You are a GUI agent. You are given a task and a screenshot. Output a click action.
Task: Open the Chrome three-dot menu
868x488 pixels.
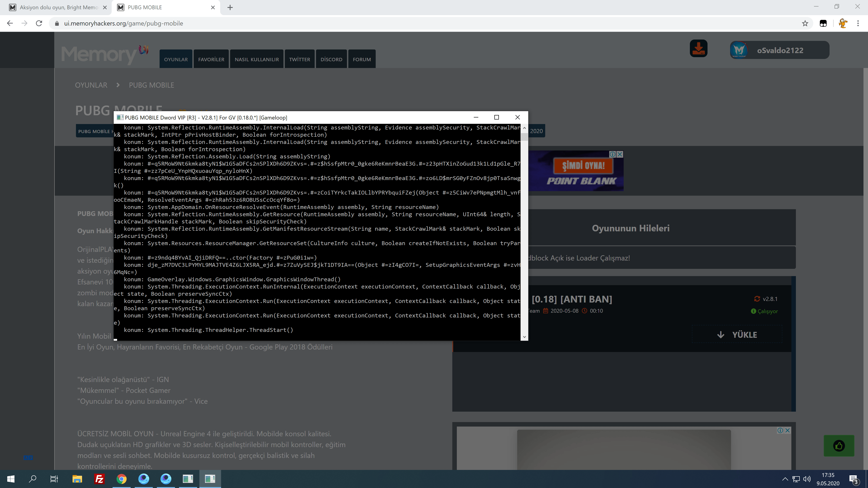pyautogui.click(x=858, y=23)
